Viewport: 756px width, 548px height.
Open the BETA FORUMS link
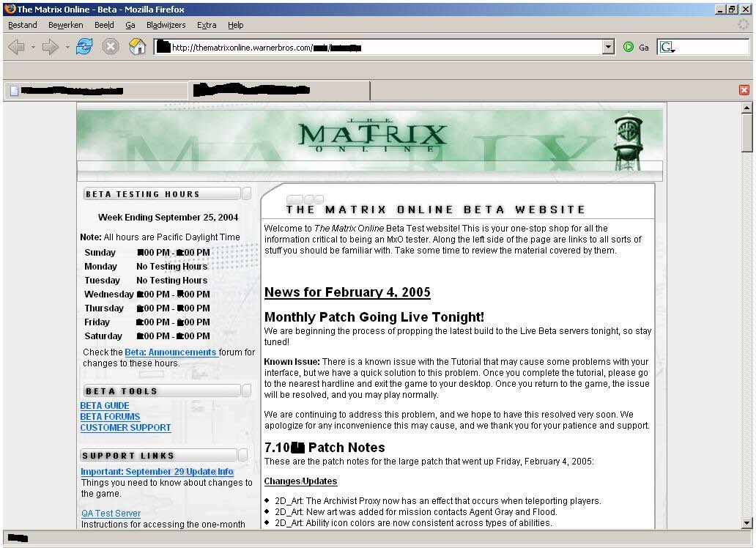(x=110, y=417)
